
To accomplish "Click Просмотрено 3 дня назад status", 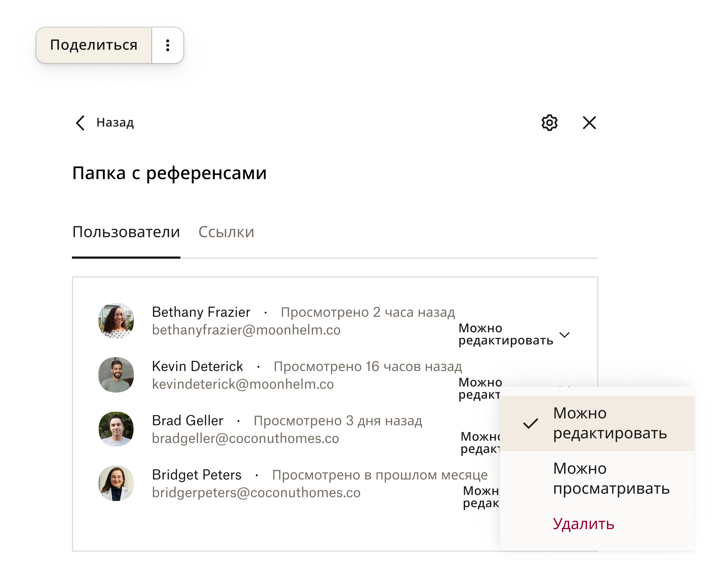I will tap(338, 421).
